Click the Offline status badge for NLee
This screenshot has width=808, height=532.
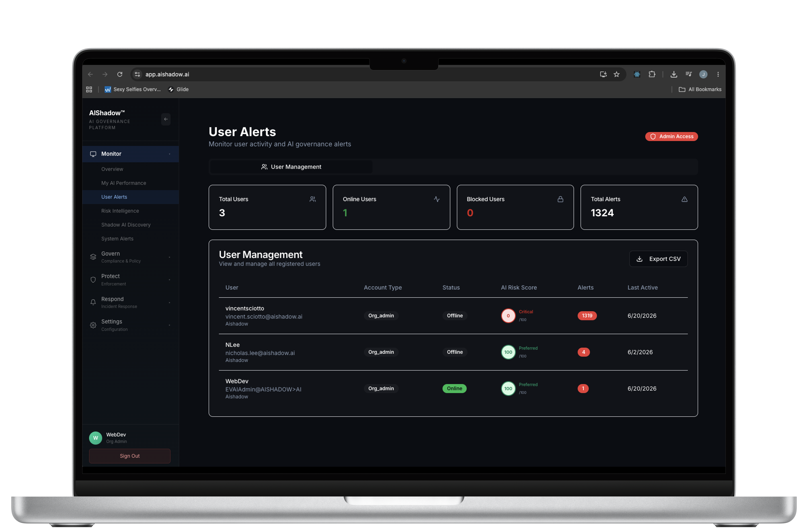[x=455, y=352]
